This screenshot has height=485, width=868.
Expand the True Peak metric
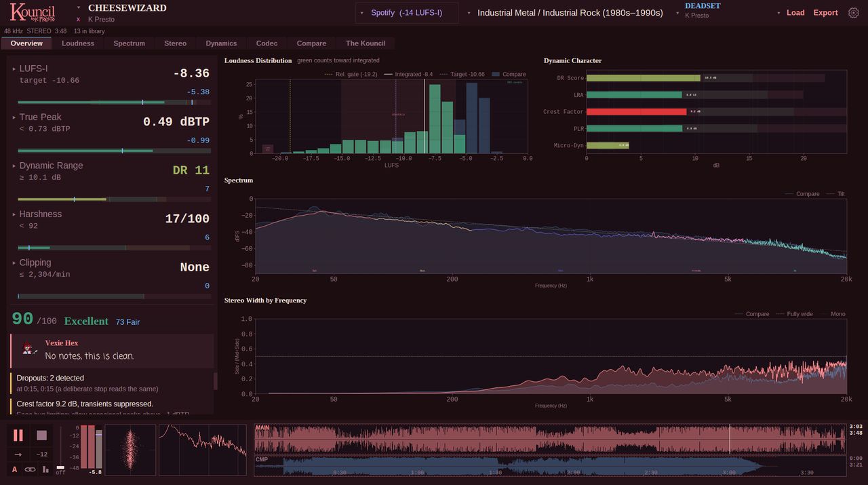[14, 117]
